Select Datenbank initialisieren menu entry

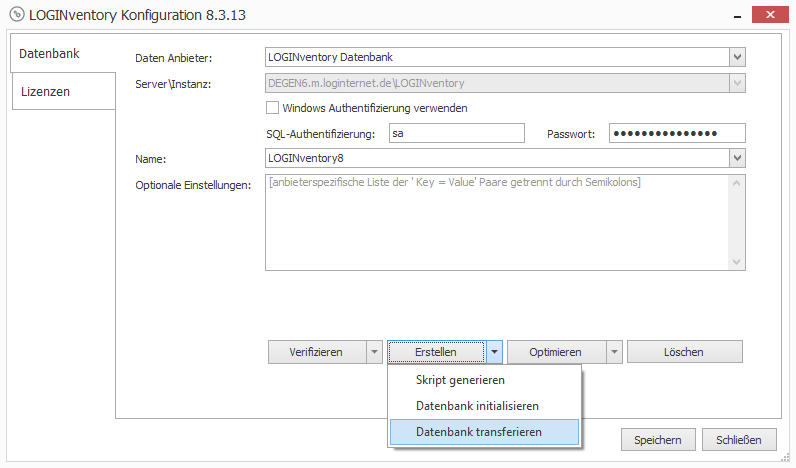pos(484,406)
